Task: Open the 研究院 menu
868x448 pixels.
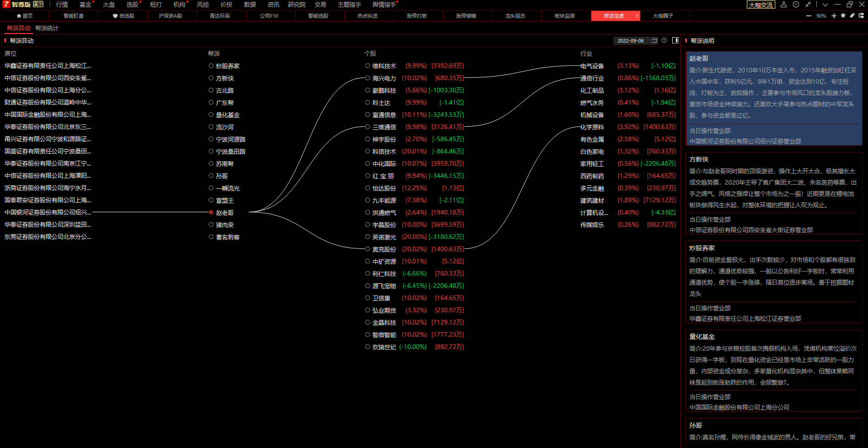Action: (297, 5)
